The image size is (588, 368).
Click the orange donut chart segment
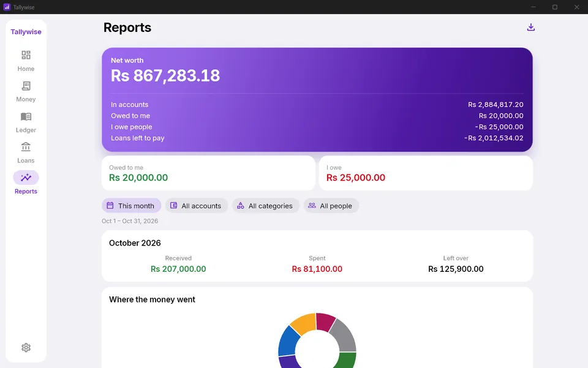pos(304,323)
